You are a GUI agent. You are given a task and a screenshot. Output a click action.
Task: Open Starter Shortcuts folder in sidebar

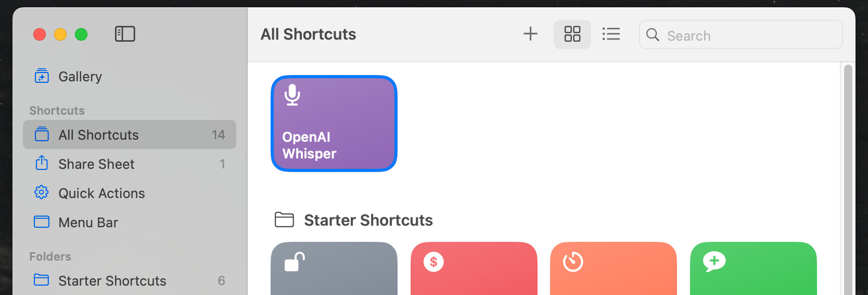112,281
